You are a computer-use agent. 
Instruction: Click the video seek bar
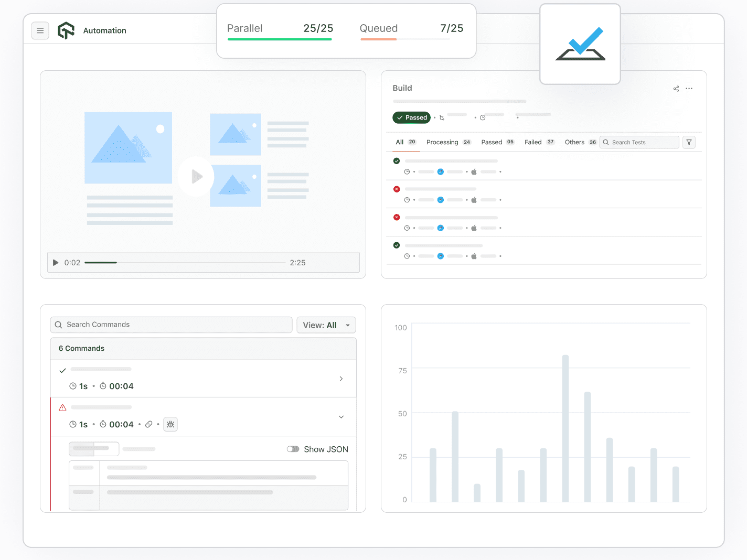coord(184,262)
